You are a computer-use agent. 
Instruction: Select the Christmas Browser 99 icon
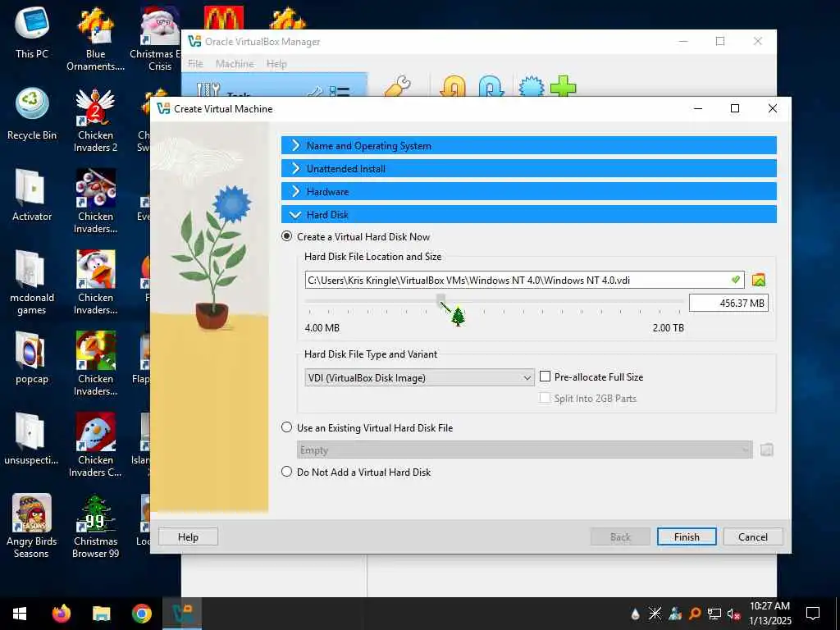[95, 526]
